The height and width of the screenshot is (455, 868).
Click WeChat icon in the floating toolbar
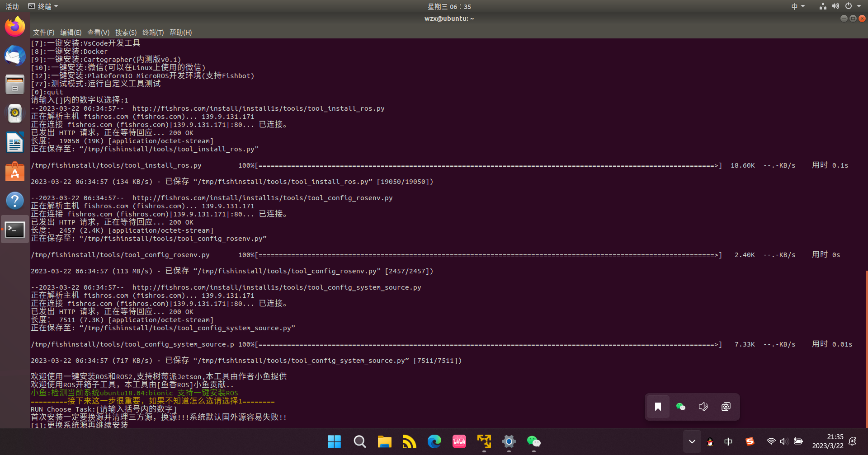click(680, 407)
